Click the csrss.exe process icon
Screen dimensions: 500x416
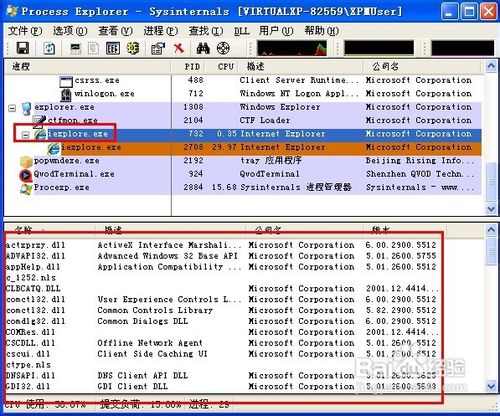66,81
